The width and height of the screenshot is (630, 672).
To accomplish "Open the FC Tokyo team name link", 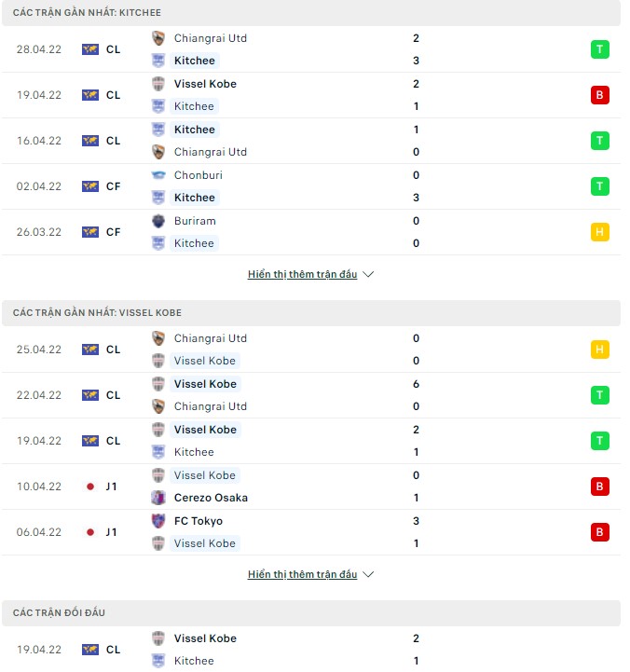I will pos(199,521).
